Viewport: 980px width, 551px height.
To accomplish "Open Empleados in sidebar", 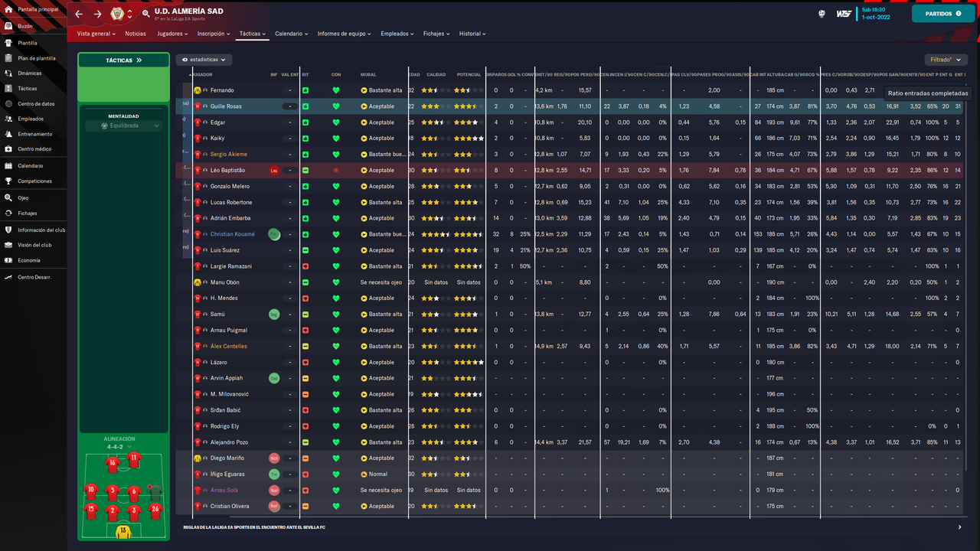I will 31,119.
